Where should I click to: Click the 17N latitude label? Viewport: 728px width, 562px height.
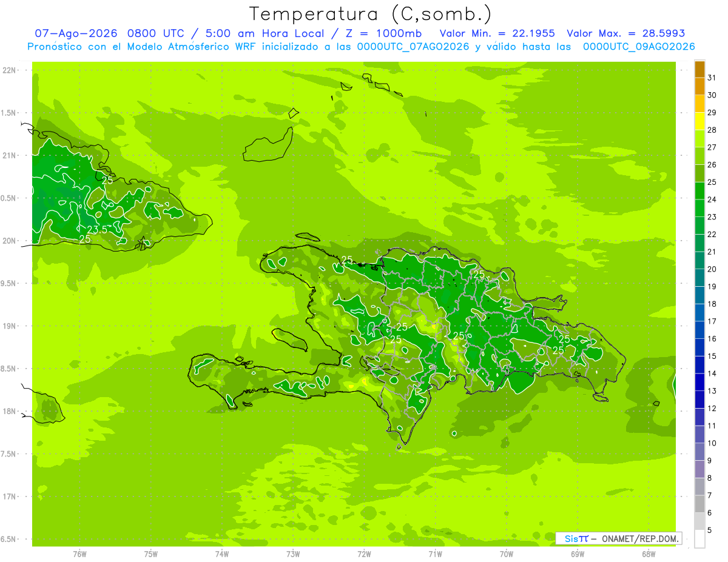point(10,497)
